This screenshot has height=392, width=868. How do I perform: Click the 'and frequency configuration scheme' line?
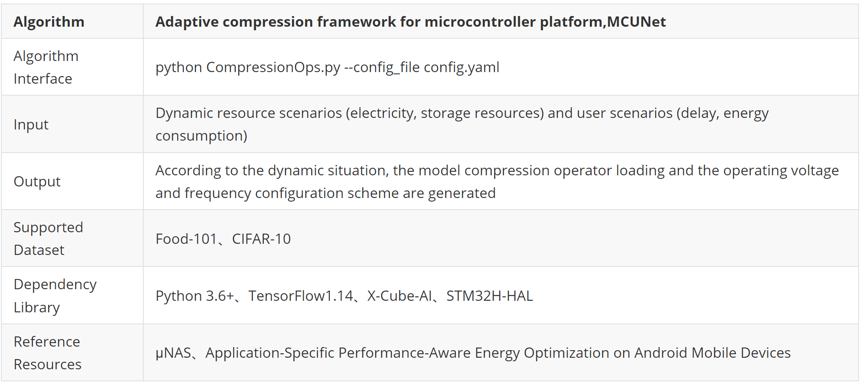[x=325, y=193]
